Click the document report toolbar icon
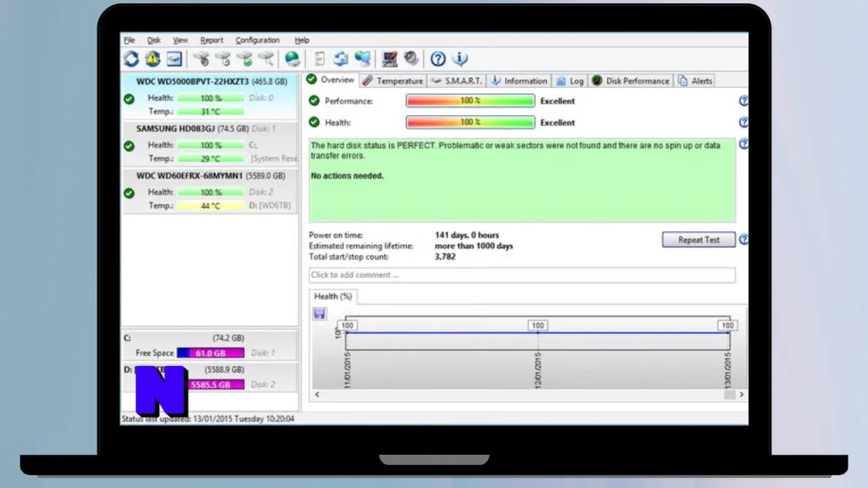868x488 pixels. coord(320,58)
